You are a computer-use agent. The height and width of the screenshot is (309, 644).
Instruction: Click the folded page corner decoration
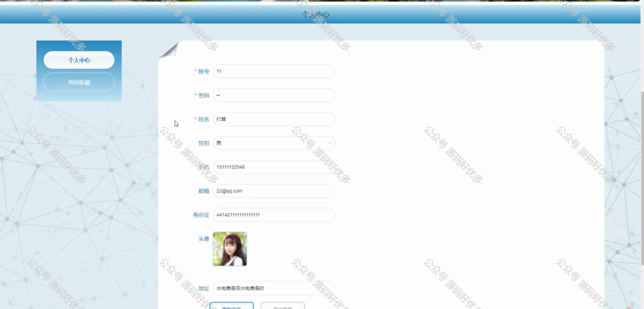169,50
